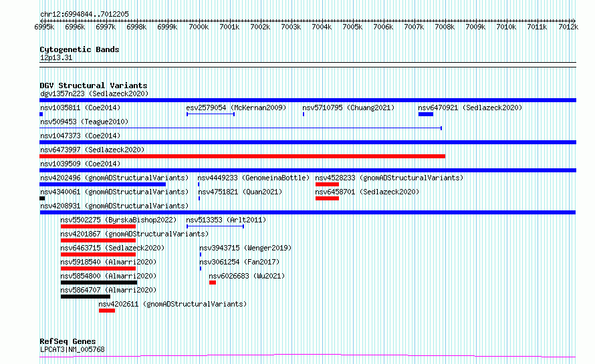595x364 pixels.
Task: Open nsv513353 (Arlt2011) variant label
Action: 226,220
